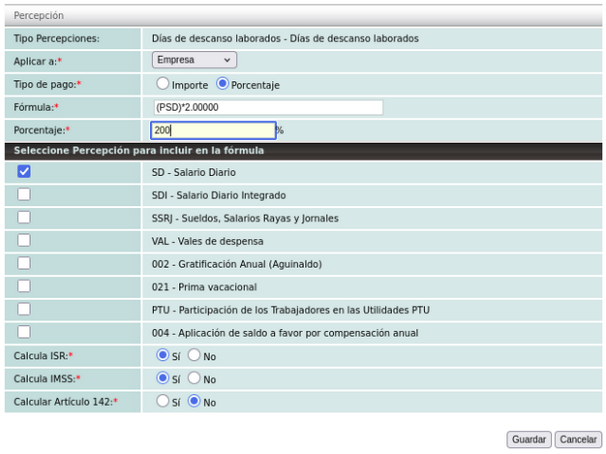Uncheck SD - Salario Diario checkbox

24,172
